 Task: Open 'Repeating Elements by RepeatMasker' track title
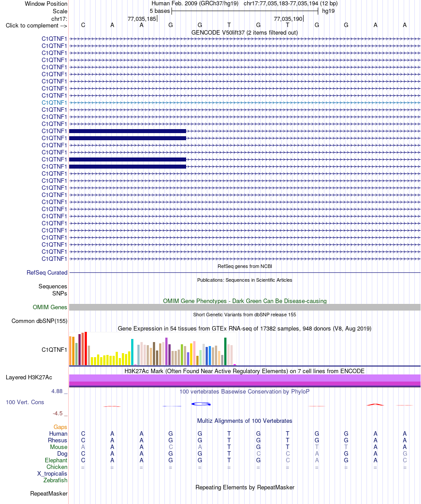click(245, 487)
